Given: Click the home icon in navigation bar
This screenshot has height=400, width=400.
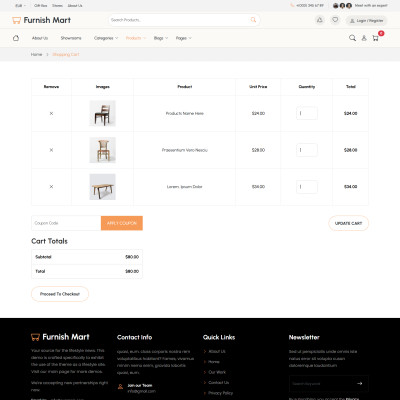Looking at the screenshot, I should coord(16,38).
